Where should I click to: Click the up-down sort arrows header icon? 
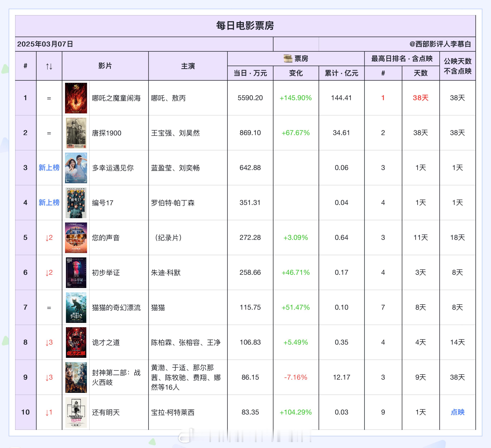[49, 66]
